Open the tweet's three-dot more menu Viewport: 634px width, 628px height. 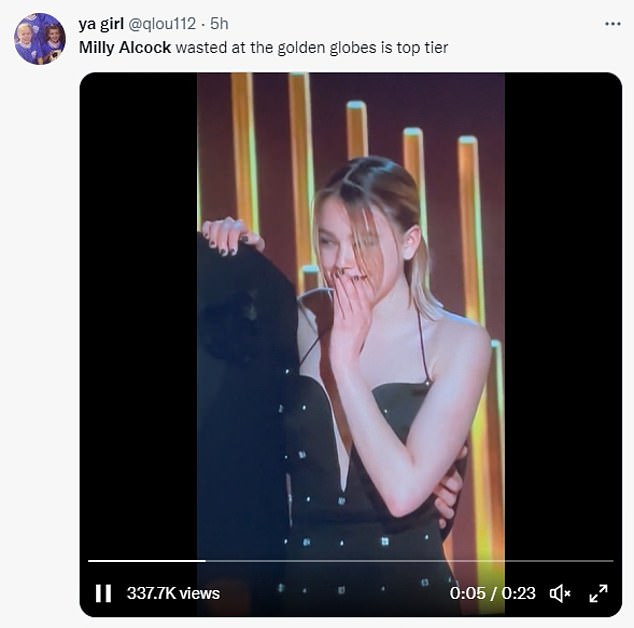(612, 23)
